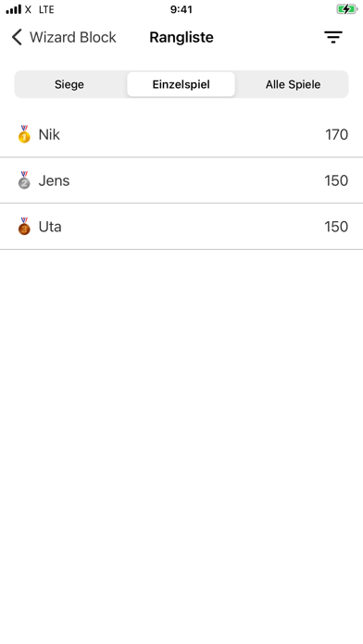Viewport: 363px width, 644px height.
Task: Open the filter icon in the header
Action: [x=333, y=37]
